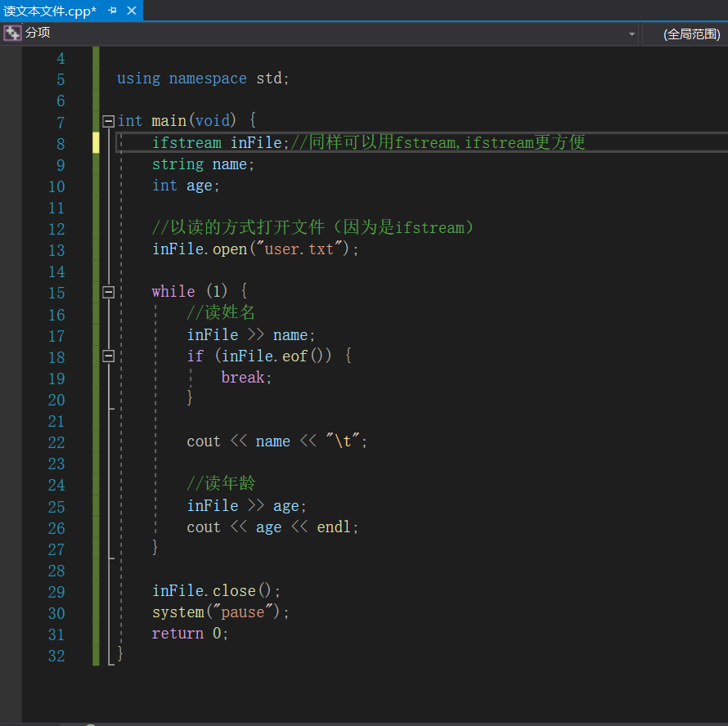Pin the 读文本文件.cpp tab
This screenshot has width=728, height=726.
pyautogui.click(x=112, y=10)
